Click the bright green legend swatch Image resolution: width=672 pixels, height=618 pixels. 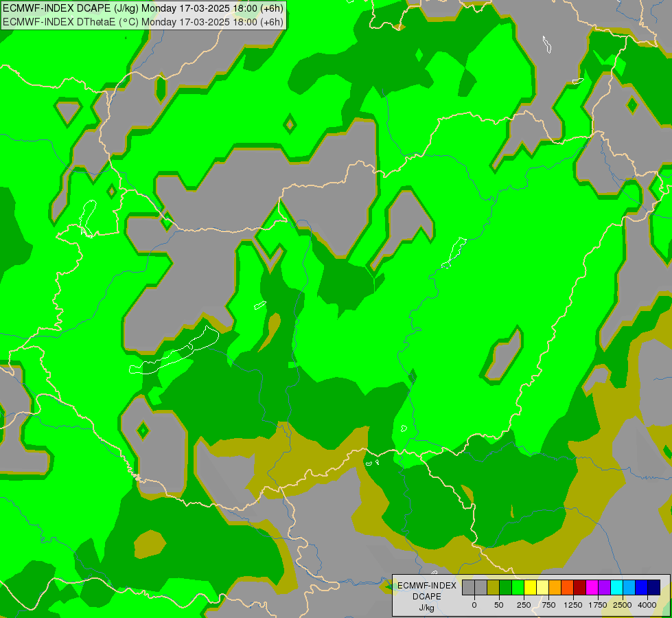[518, 587]
